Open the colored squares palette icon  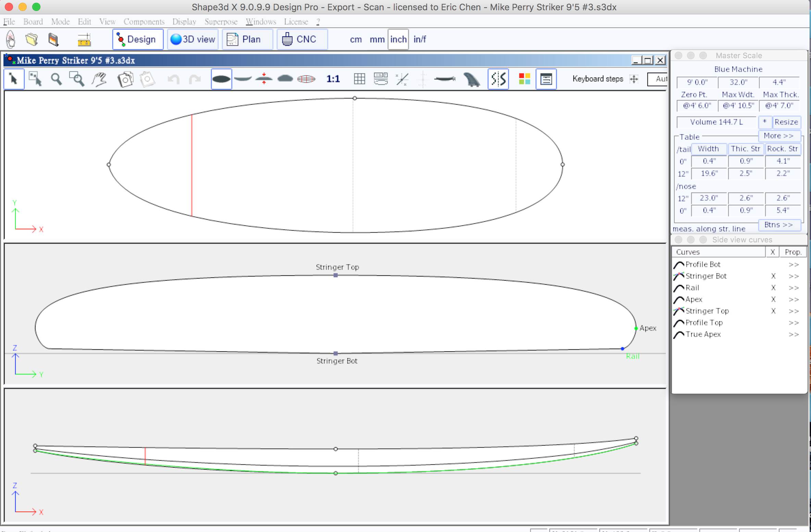coord(524,79)
